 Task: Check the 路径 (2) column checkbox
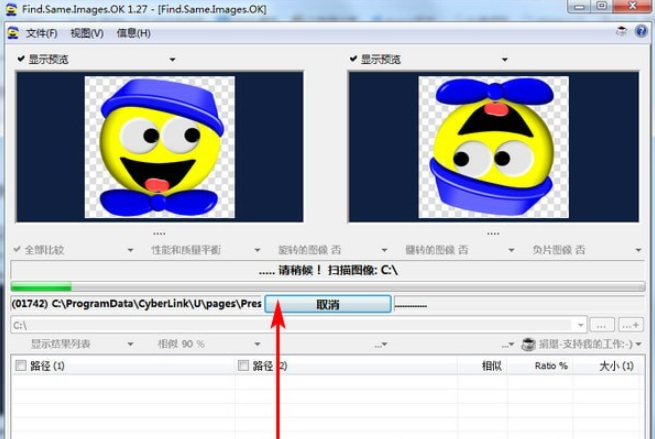point(243,366)
